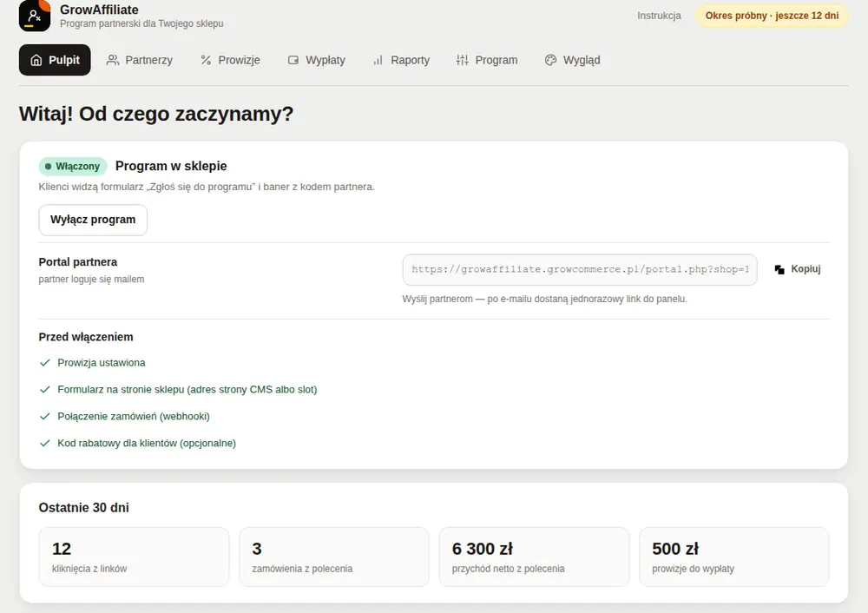Click checkmark beside Kod rabatowy dla klientów

(x=45, y=443)
